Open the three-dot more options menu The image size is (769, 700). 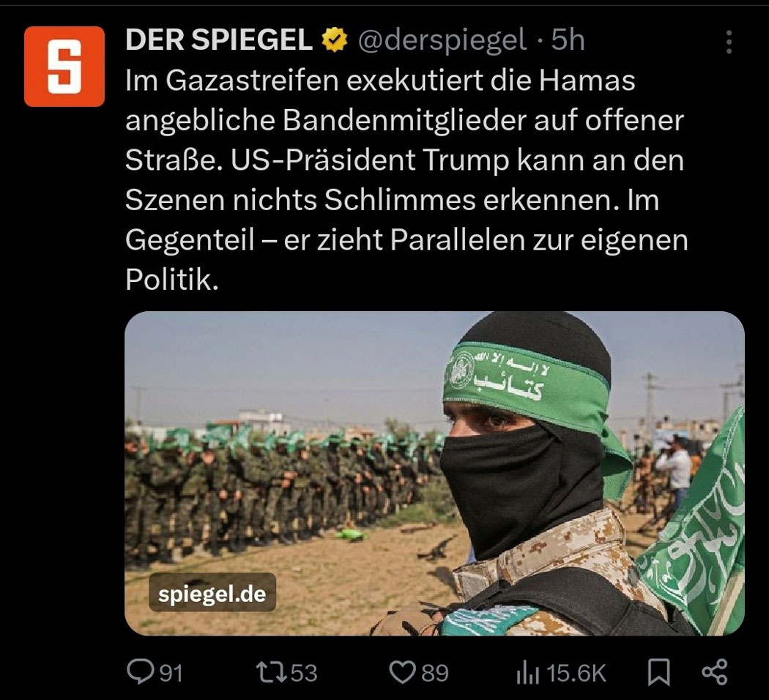(729, 42)
